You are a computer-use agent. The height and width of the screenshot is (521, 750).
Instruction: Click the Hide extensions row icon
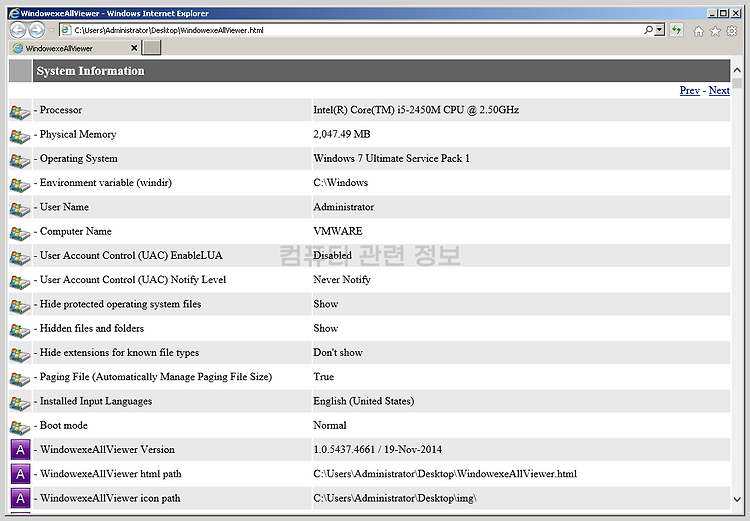click(x=20, y=355)
